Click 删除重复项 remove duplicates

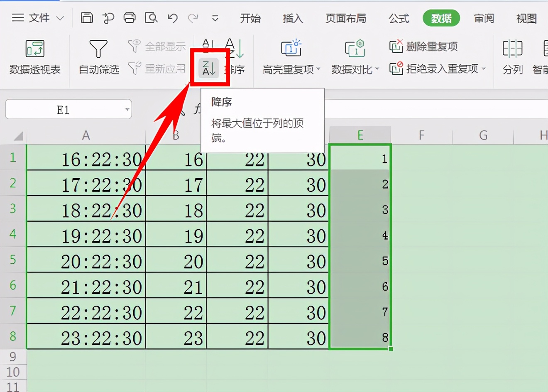coord(423,47)
